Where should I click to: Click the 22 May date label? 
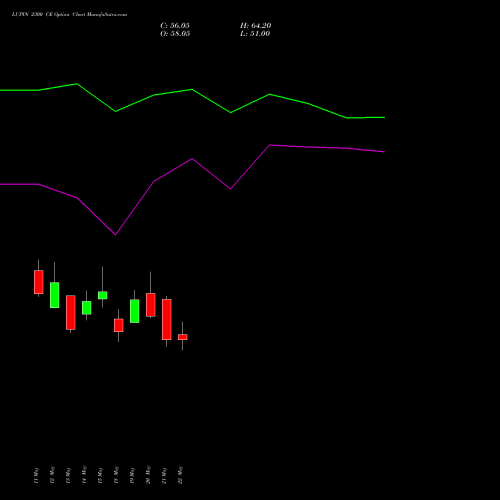(180, 475)
